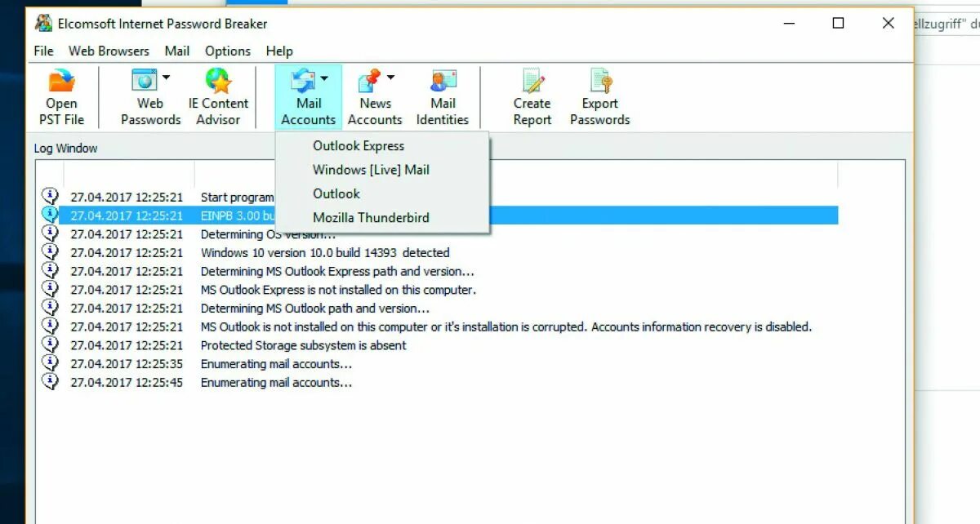Click the News Accounts pushpin icon
980x524 pixels.
[370, 80]
